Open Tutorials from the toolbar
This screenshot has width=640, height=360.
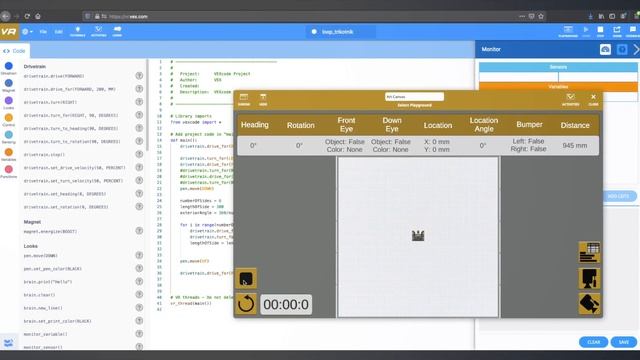tap(78, 31)
